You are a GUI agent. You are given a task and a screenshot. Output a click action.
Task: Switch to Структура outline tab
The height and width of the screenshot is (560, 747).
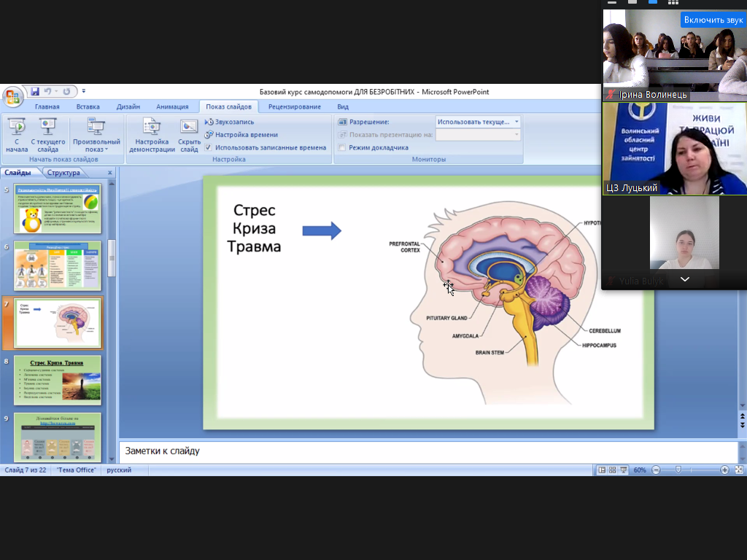click(63, 173)
